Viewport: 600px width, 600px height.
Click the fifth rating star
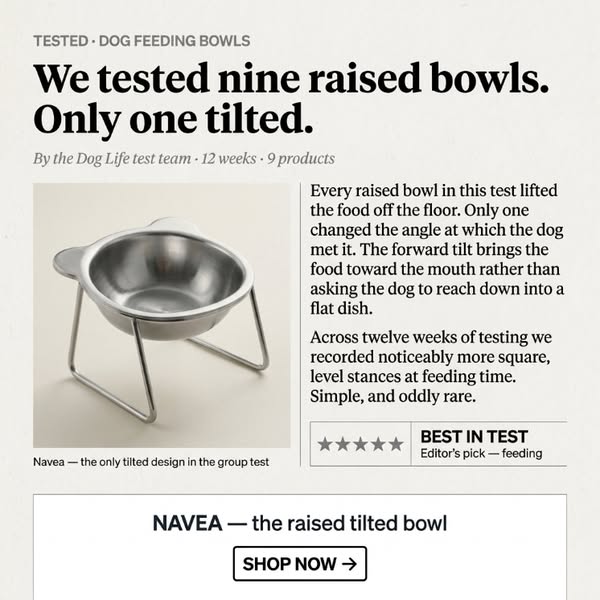[396, 444]
